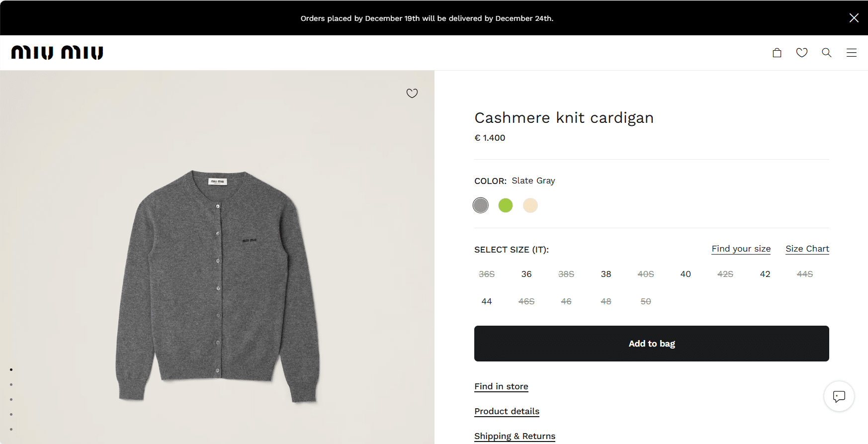Select size 38

click(x=606, y=274)
